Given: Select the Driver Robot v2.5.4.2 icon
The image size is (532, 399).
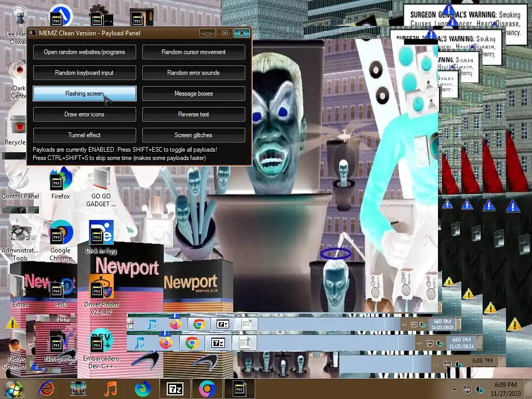Looking at the screenshot, I should click(x=101, y=295).
